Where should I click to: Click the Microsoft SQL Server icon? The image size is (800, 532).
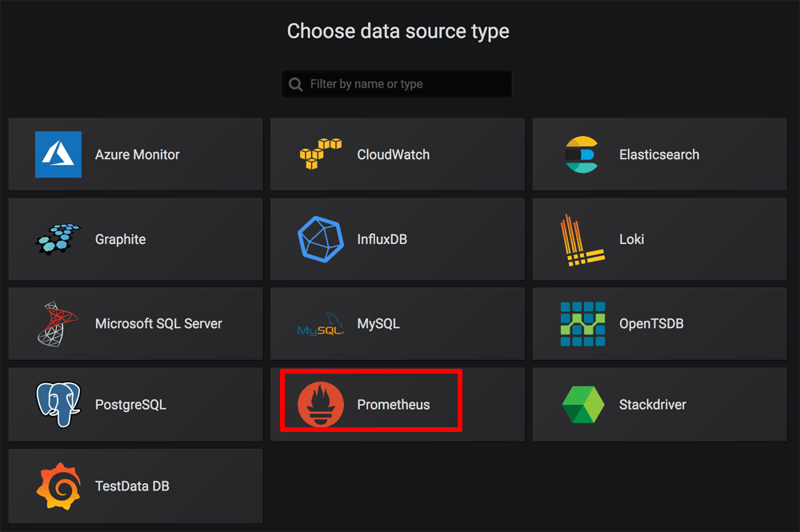click(x=58, y=324)
